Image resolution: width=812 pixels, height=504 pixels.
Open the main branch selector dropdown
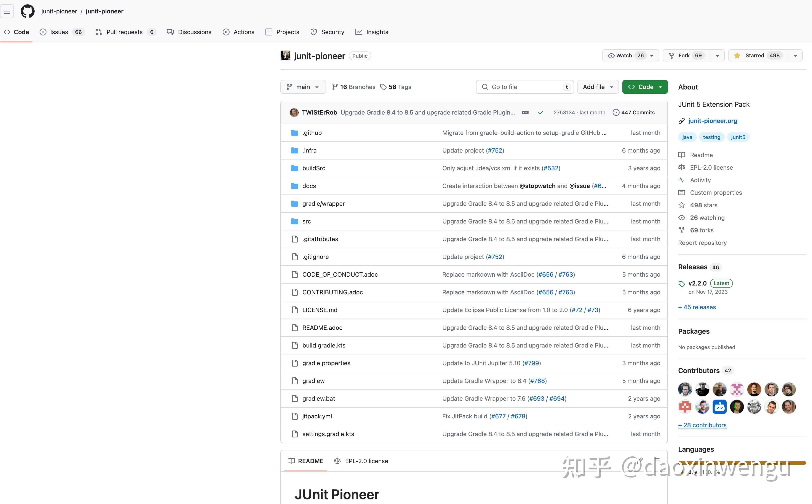click(x=303, y=87)
